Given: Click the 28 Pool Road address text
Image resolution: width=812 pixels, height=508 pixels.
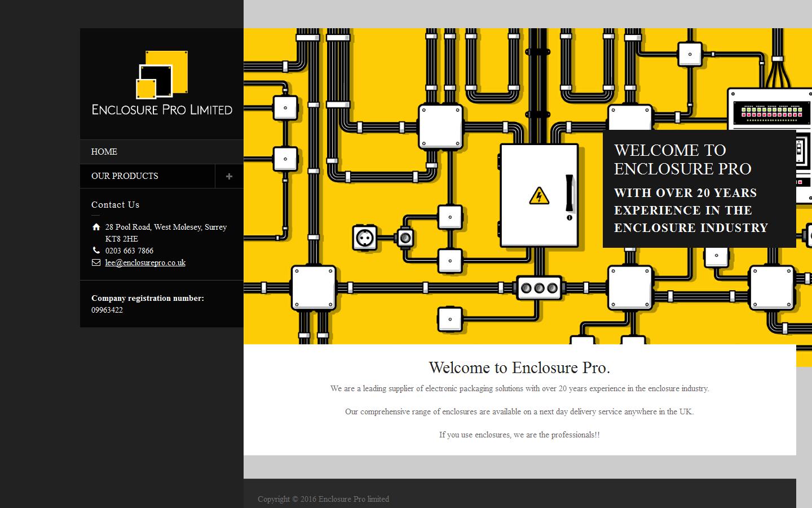Looking at the screenshot, I should 166,227.
